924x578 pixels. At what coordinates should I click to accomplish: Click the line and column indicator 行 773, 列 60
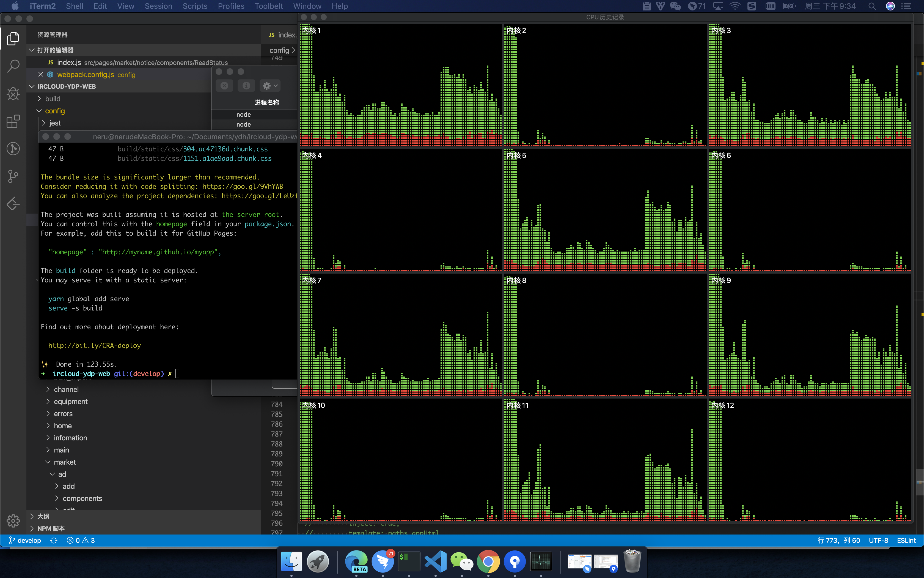tap(838, 540)
